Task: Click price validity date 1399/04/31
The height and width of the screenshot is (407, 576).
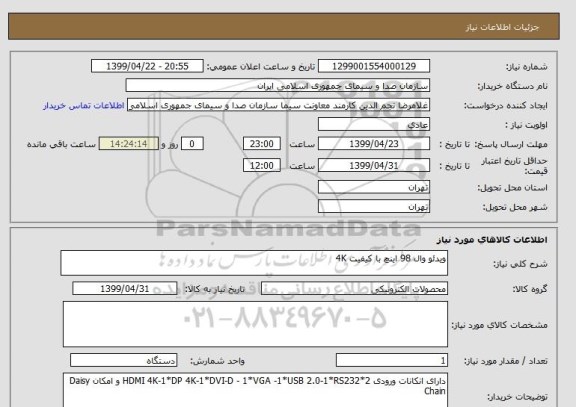Action: pos(374,165)
